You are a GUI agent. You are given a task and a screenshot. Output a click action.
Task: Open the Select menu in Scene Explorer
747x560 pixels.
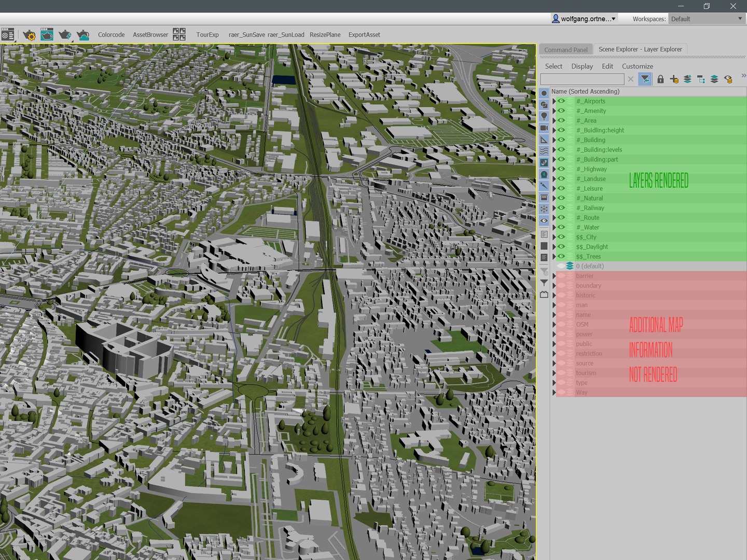click(x=554, y=66)
